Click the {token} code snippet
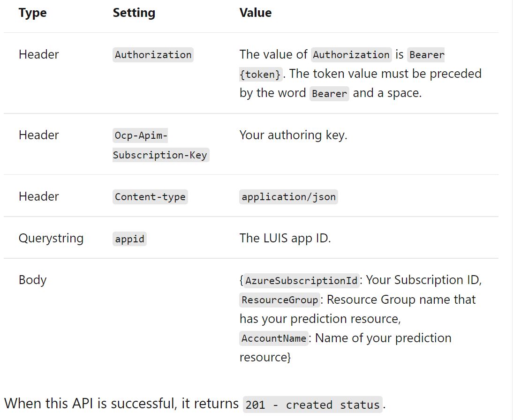This screenshot has width=521, height=420. (x=261, y=74)
